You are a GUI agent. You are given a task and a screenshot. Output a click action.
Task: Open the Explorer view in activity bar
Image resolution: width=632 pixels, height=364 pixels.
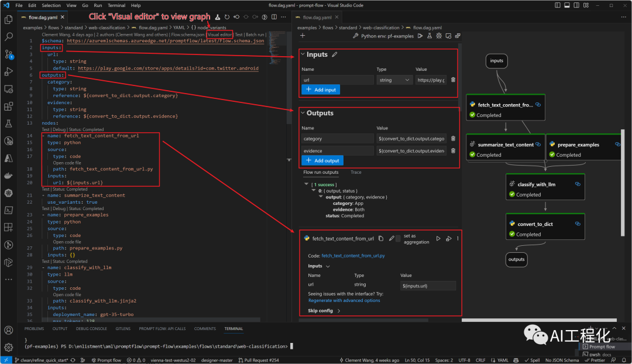tap(8, 20)
